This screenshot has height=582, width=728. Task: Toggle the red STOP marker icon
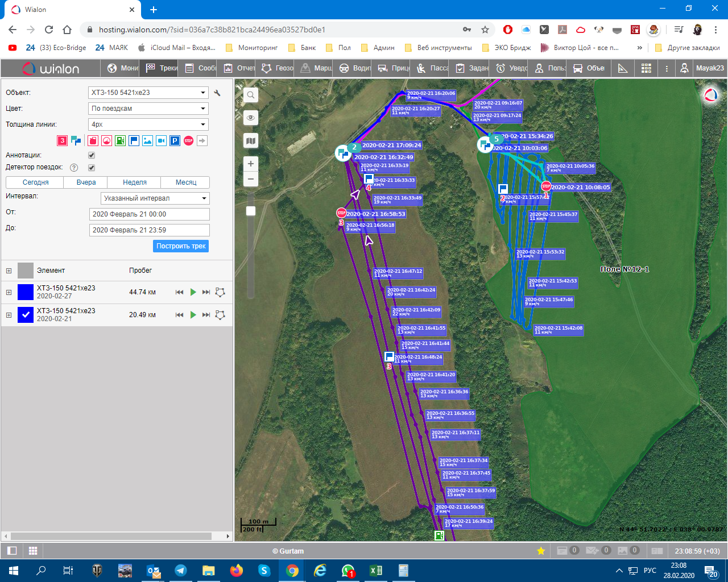[x=188, y=140]
